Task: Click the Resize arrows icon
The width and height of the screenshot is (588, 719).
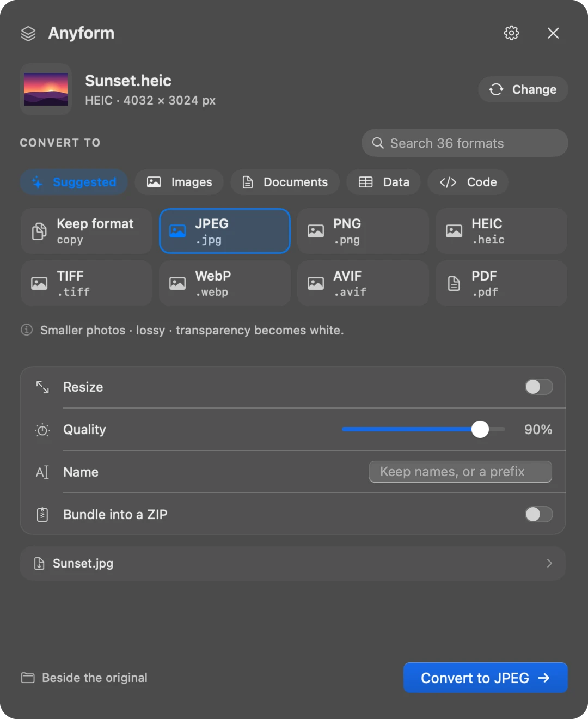Action: [x=42, y=387]
